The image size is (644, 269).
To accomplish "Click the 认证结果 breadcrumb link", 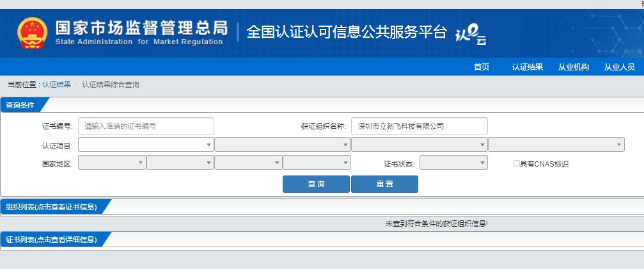I will coord(57,85).
